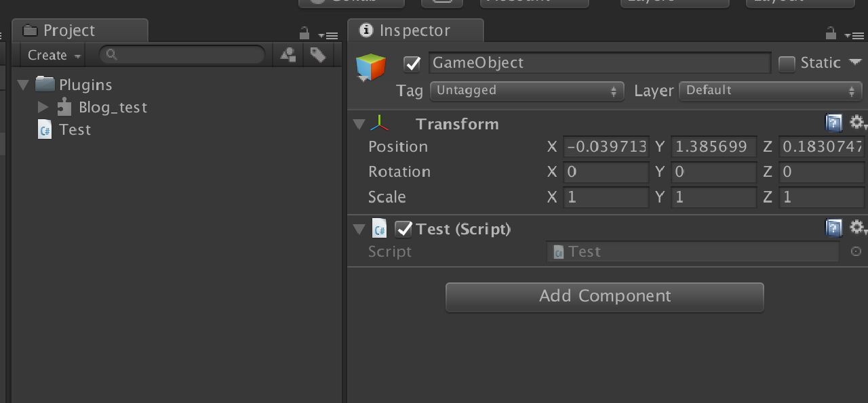Click the GameObject cube icon in Inspector
Viewport: 868px width, 403px height.
(370, 68)
